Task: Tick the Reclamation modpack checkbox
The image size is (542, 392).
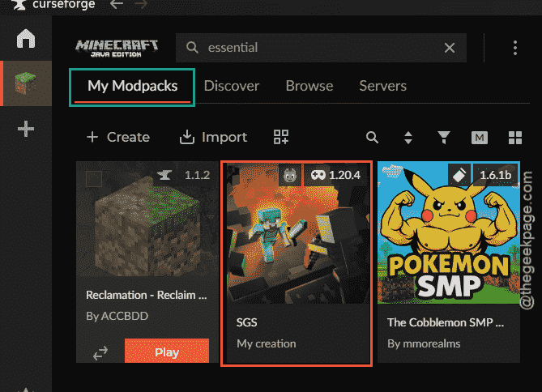Action: click(94, 179)
